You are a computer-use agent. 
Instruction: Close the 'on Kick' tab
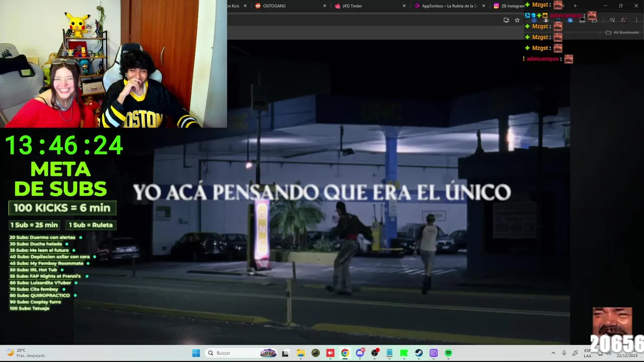(x=245, y=6)
